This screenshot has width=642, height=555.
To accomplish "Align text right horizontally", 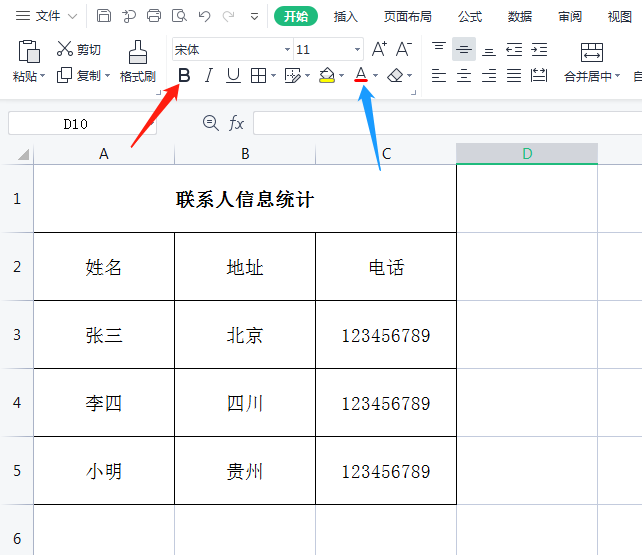I will point(489,75).
